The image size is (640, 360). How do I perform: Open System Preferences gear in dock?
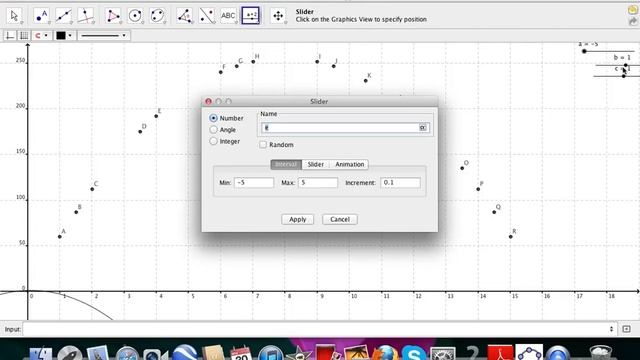pyautogui.click(x=443, y=353)
